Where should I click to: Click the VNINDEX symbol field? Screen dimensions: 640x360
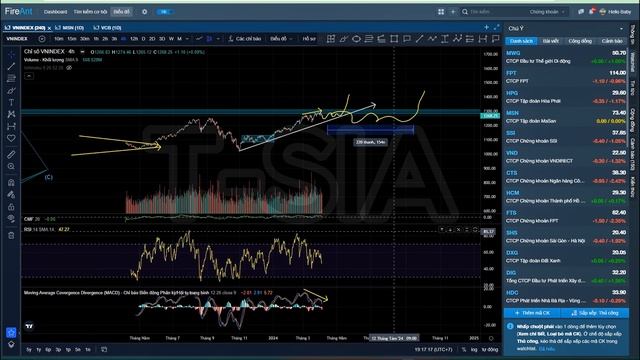click(x=17, y=39)
